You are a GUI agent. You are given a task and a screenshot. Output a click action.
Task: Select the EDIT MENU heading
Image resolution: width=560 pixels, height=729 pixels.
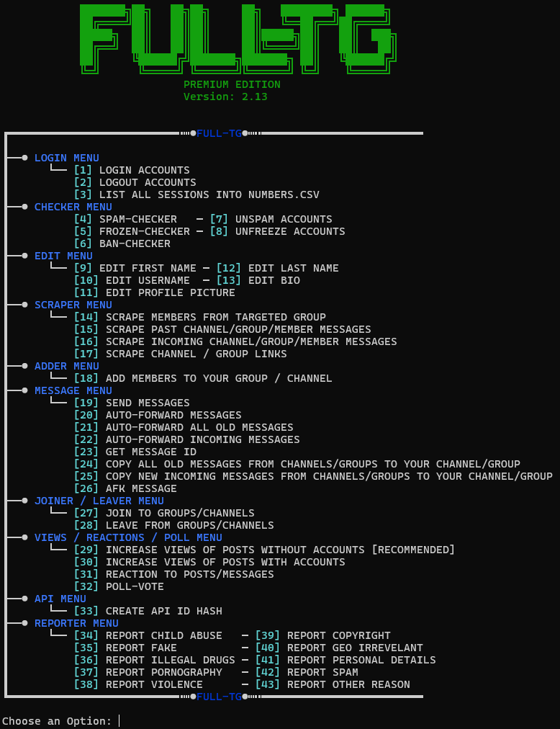[63, 256]
